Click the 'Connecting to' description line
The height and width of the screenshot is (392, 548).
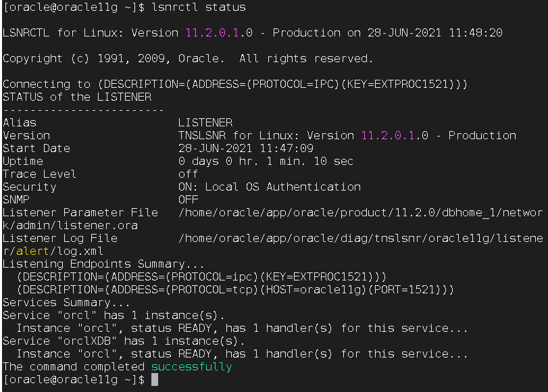235,84
